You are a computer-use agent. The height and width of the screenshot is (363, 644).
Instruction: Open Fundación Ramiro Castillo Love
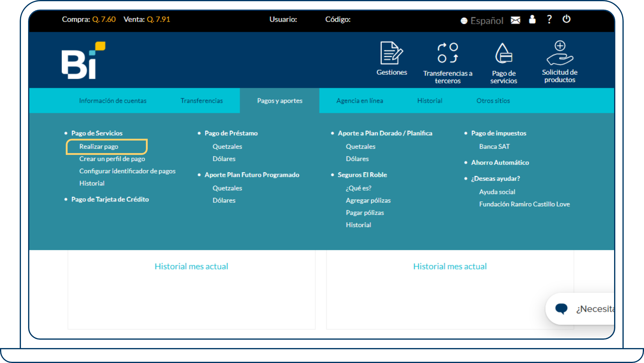point(524,204)
